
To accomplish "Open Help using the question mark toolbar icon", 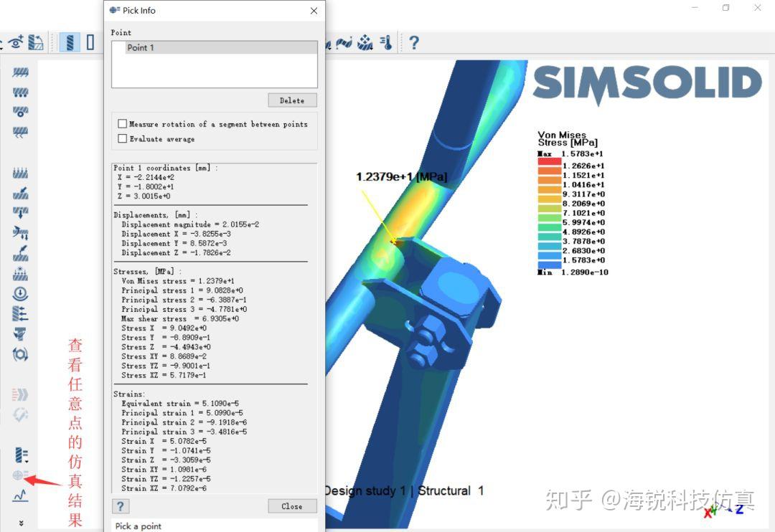I will pos(415,43).
